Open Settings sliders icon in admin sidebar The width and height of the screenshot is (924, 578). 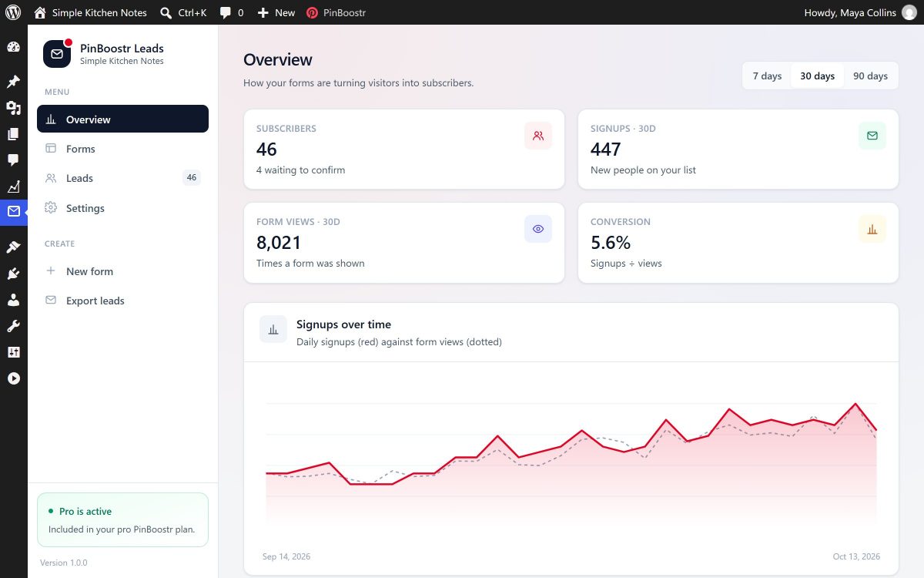tap(13, 352)
